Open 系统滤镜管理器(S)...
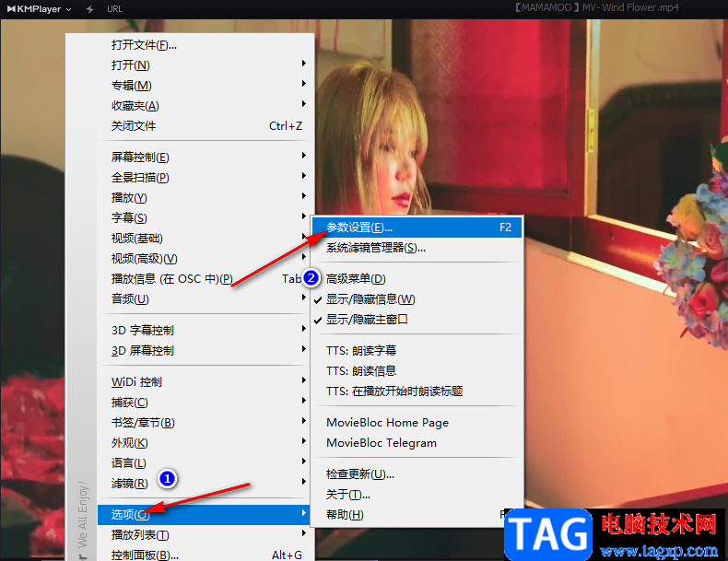Viewport: 728px width, 561px height. click(417, 248)
